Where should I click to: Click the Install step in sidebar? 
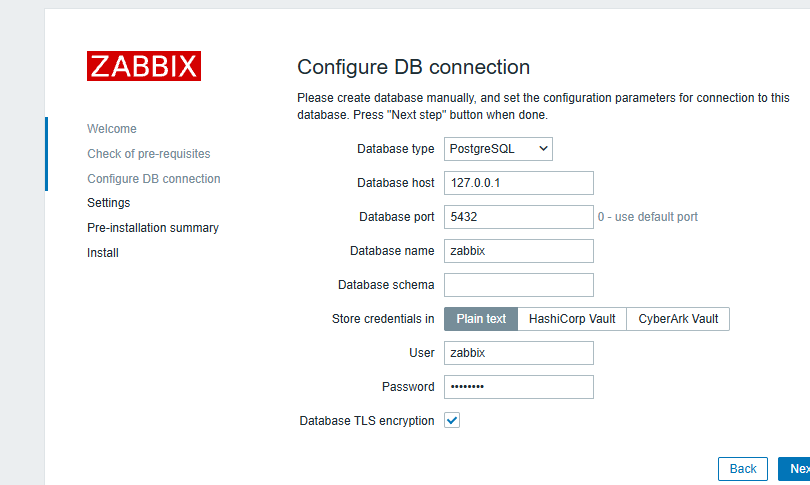(x=103, y=253)
